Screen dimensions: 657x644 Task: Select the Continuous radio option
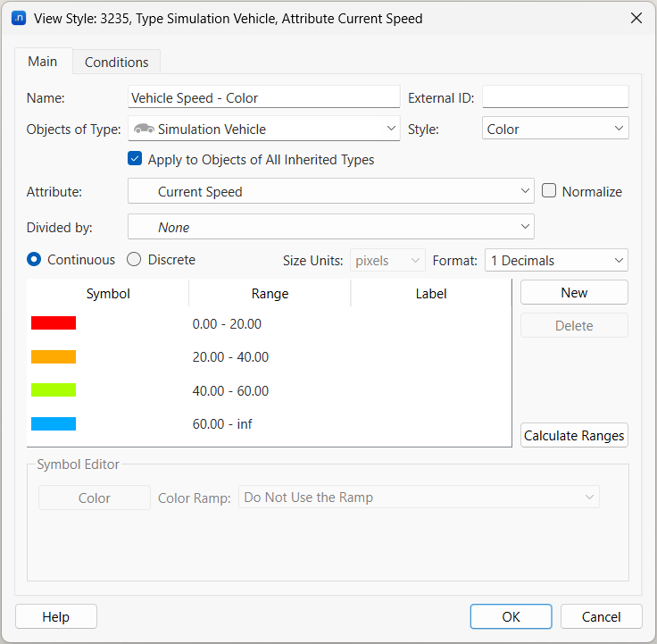pos(35,260)
